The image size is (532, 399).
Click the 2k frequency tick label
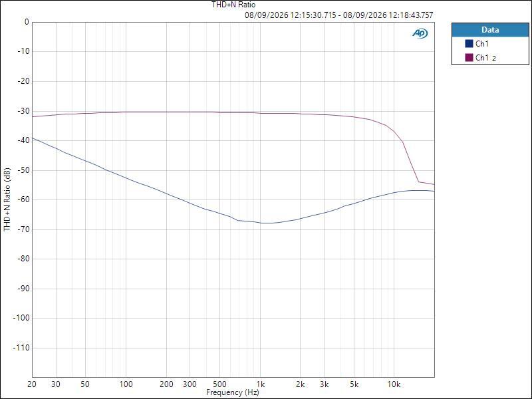301,384
